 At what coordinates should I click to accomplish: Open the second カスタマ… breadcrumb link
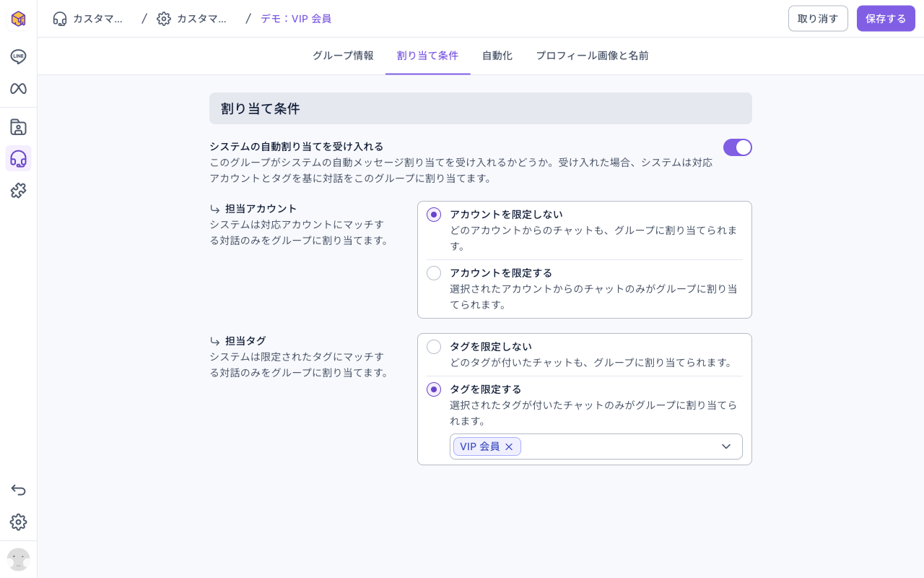tap(201, 19)
